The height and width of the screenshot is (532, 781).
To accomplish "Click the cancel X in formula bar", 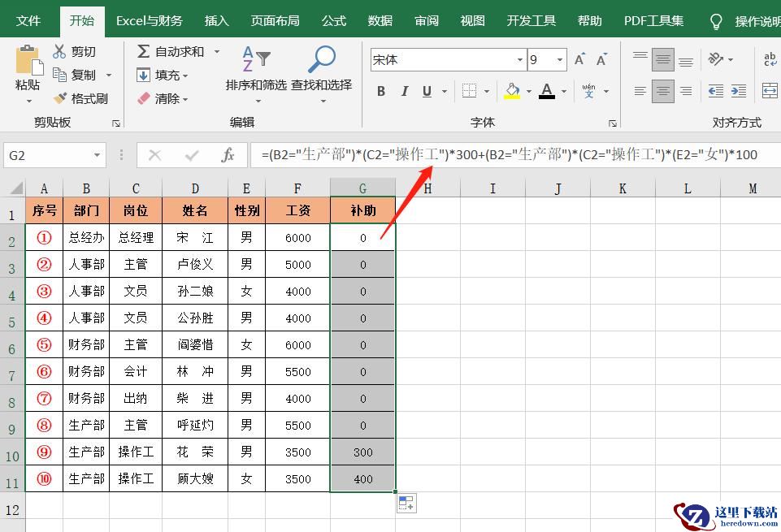I will 155,155.
